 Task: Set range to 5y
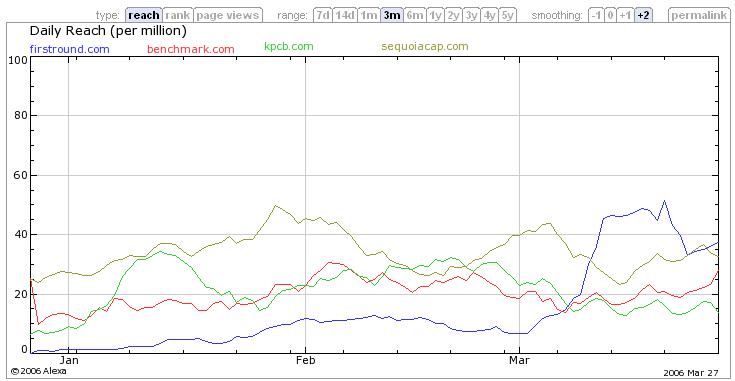tap(507, 15)
